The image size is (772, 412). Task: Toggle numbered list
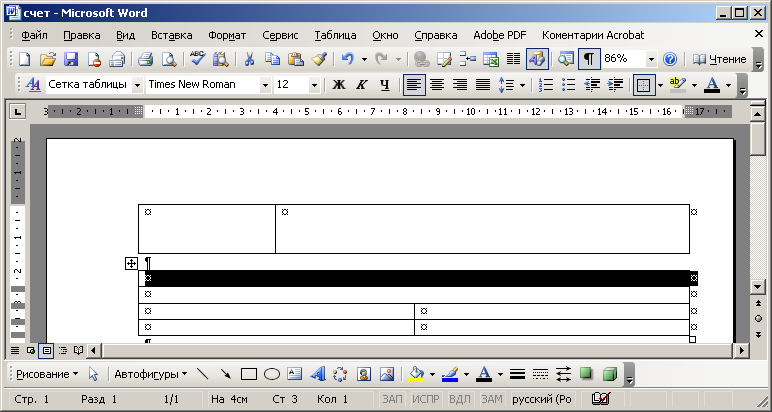click(x=546, y=85)
